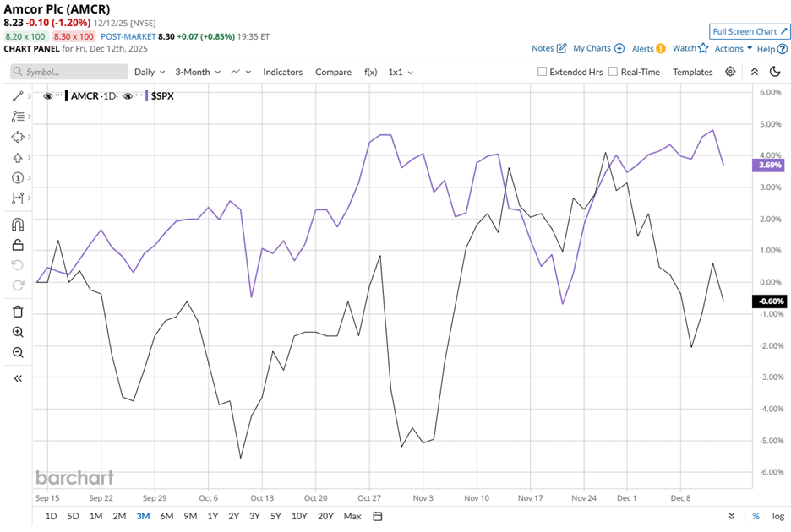
Task: Switch to the 6M time range
Action: (166, 516)
